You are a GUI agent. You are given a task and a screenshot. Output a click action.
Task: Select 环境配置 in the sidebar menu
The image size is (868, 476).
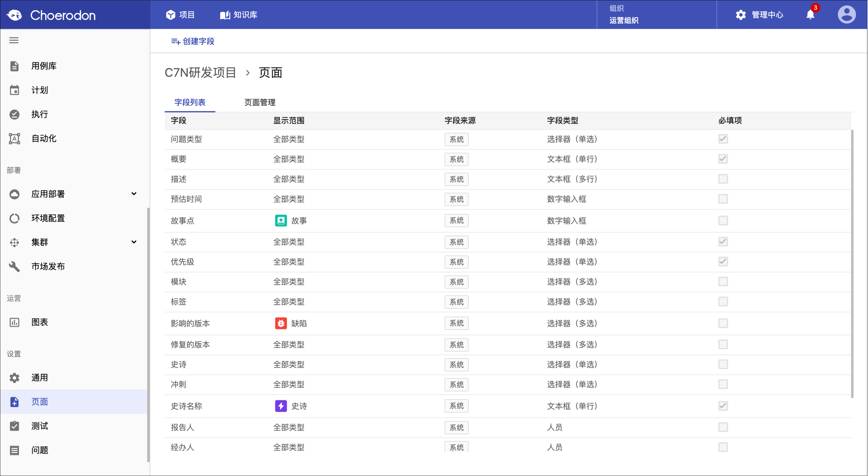tap(73, 218)
